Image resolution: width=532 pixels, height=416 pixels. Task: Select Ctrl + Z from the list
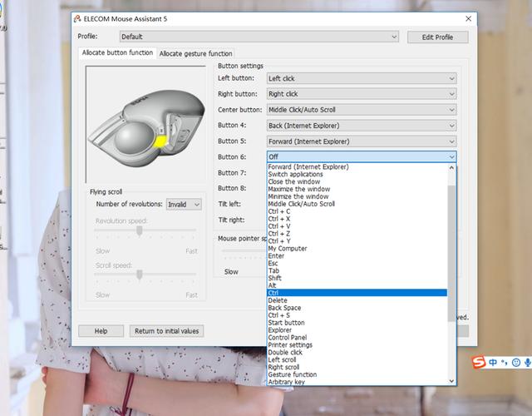357,234
